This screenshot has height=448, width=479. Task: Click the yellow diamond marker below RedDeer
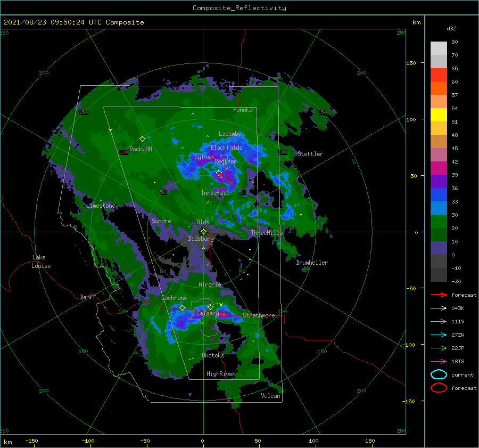click(219, 173)
